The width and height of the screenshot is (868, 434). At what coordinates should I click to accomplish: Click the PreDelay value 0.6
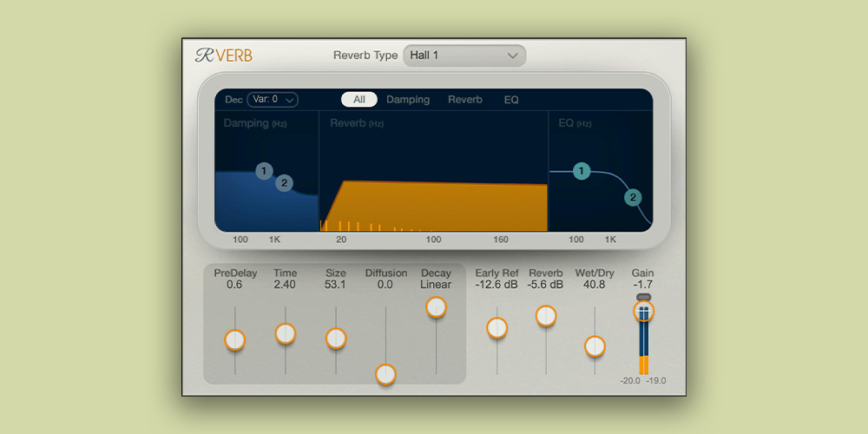(x=234, y=285)
